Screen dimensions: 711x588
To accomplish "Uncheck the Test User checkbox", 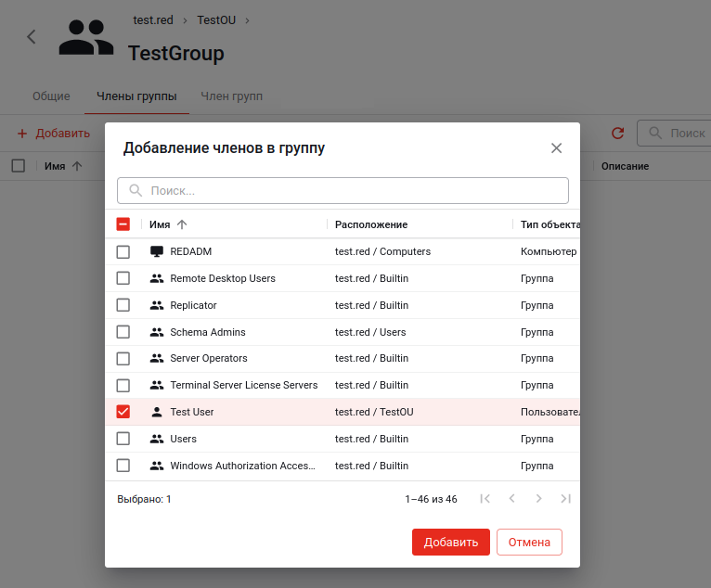I will tap(123, 412).
